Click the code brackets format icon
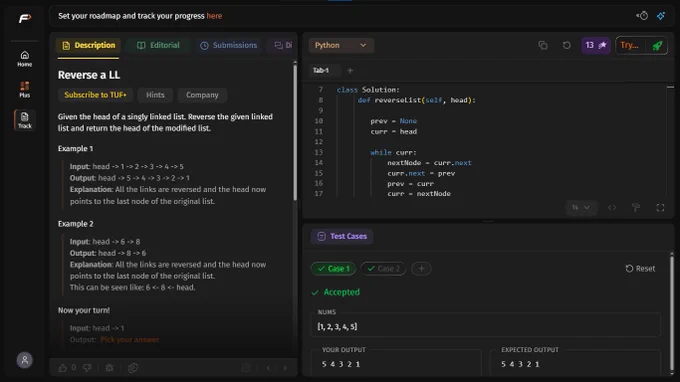The image size is (680, 382). (x=612, y=208)
